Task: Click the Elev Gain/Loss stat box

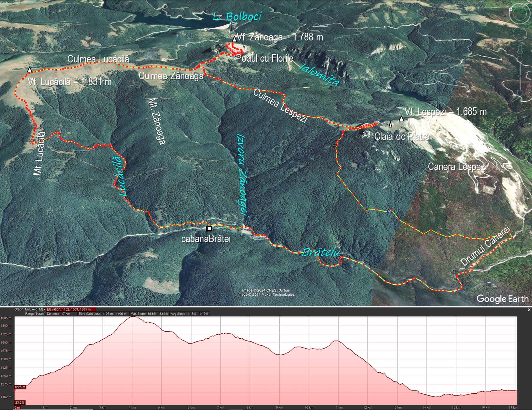Action: point(103,314)
